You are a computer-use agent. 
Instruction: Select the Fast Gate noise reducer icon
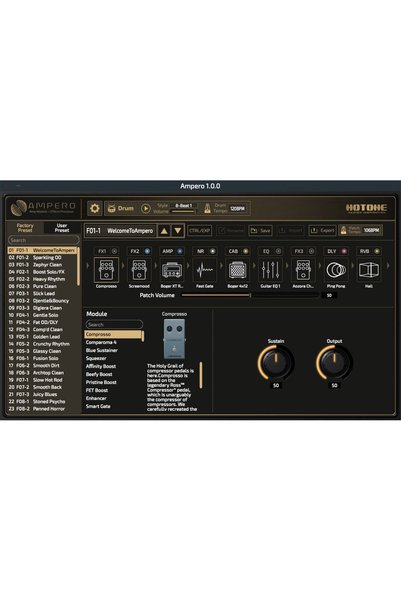[x=204, y=270]
